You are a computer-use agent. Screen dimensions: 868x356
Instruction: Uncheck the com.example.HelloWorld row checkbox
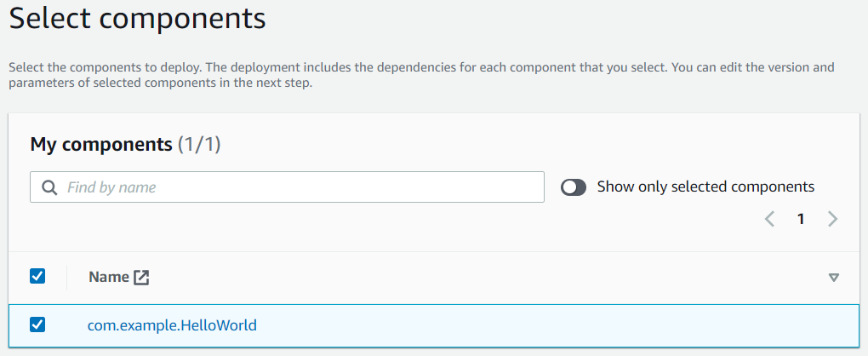tap(37, 324)
